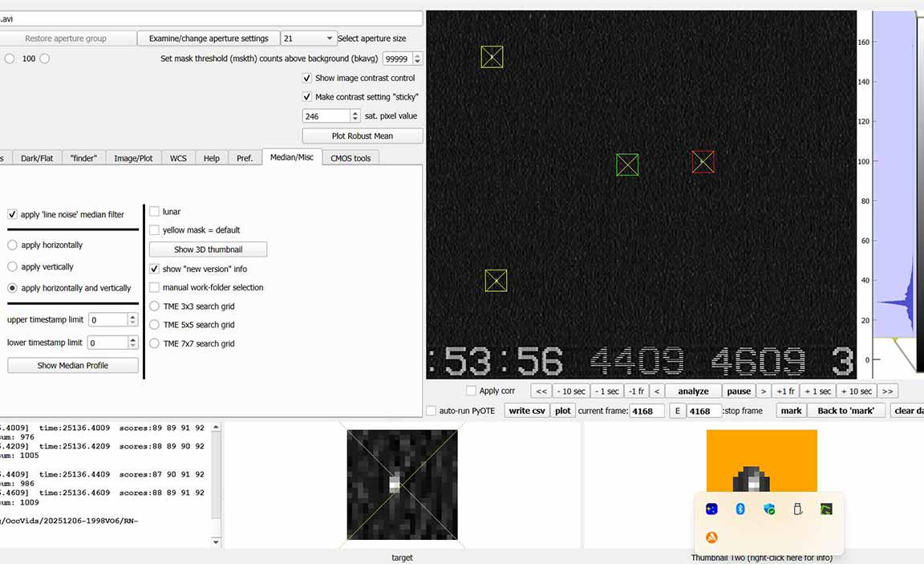Click the red target aperture box
Viewport: 924px width, 564px height.
tap(703, 162)
